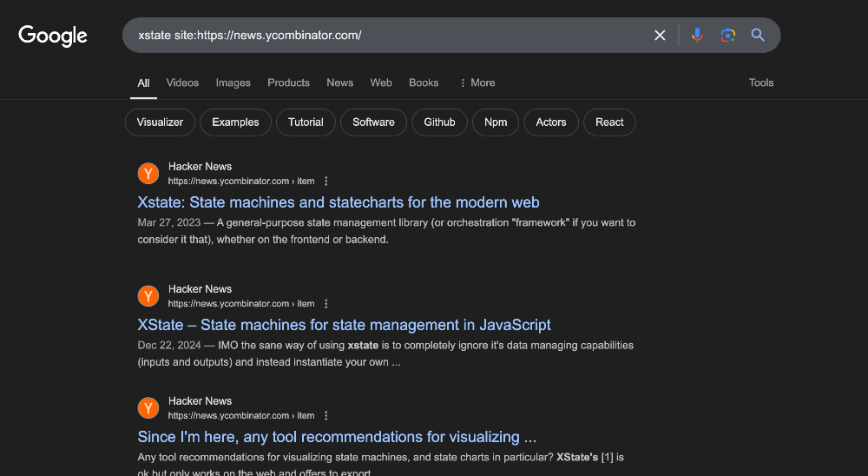This screenshot has width=868, height=476.
Task: Click the Google logo
Action: click(x=53, y=36)
